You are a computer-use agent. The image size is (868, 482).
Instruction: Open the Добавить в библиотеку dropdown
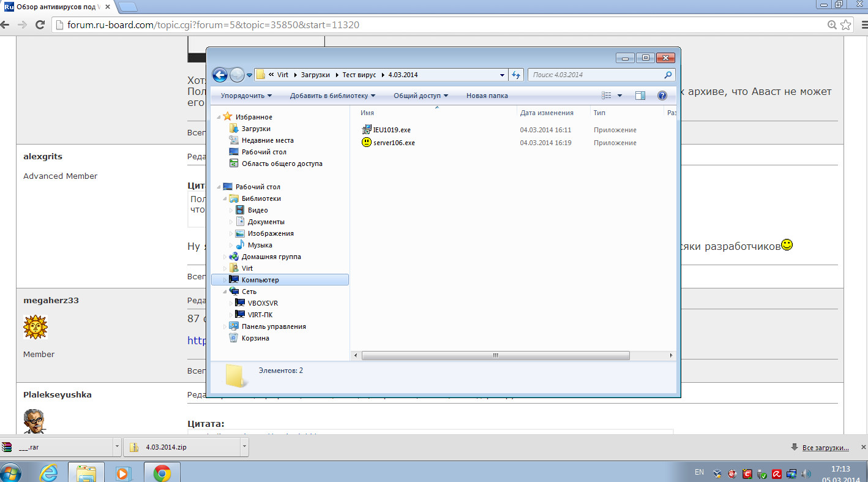tap(332, 96)
